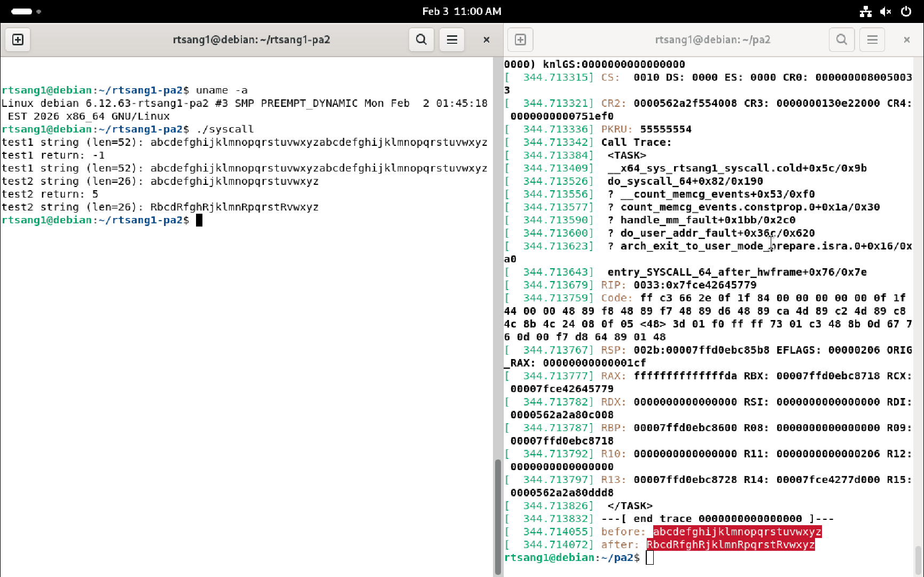Click highlighted after string RbcdRfghRjklmn
Viewport: 924px width, 577px height.
730,544
